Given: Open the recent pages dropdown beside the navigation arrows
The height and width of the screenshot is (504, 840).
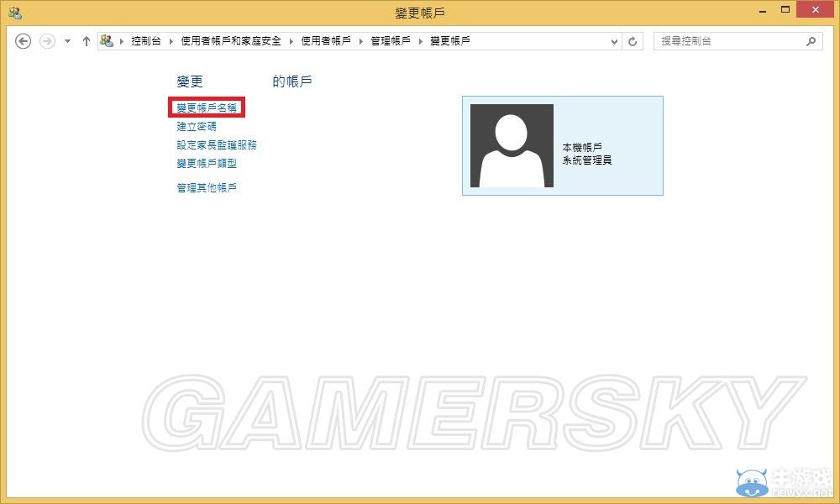Looking at the screenshot, I should coord(66,40).
